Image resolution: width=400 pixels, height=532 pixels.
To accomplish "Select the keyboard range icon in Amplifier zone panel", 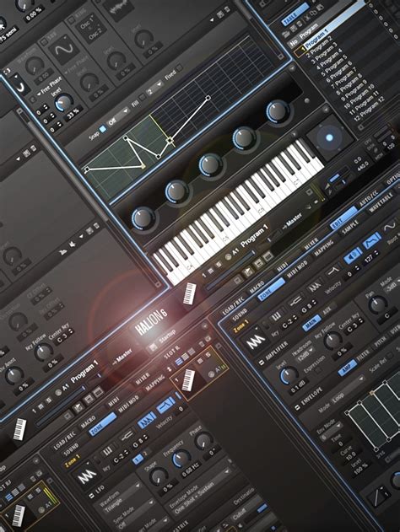I will click(x=277, y=317).
